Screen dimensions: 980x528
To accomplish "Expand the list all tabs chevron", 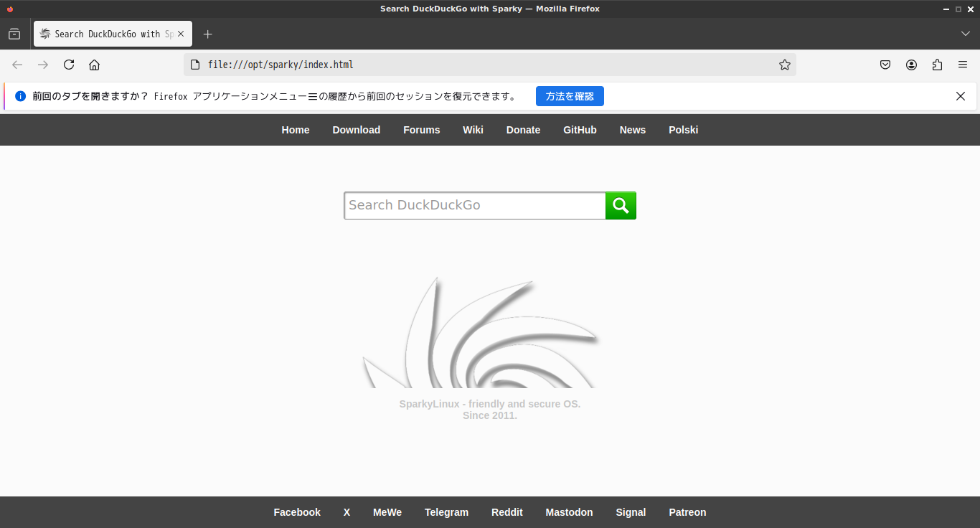I will pos(966,34).
